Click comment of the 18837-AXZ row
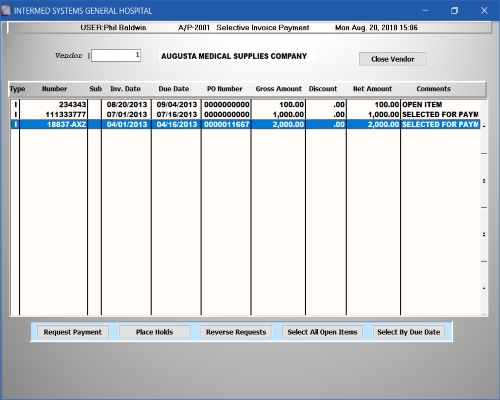The height and width of the screenshot is (400, 500). [x=440, y=125]
